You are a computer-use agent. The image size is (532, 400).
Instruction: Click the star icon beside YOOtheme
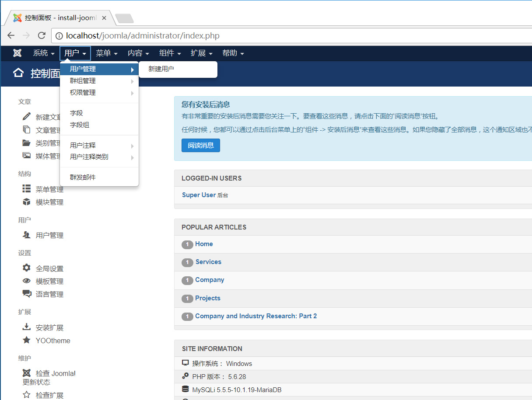[x=27, y=340]
